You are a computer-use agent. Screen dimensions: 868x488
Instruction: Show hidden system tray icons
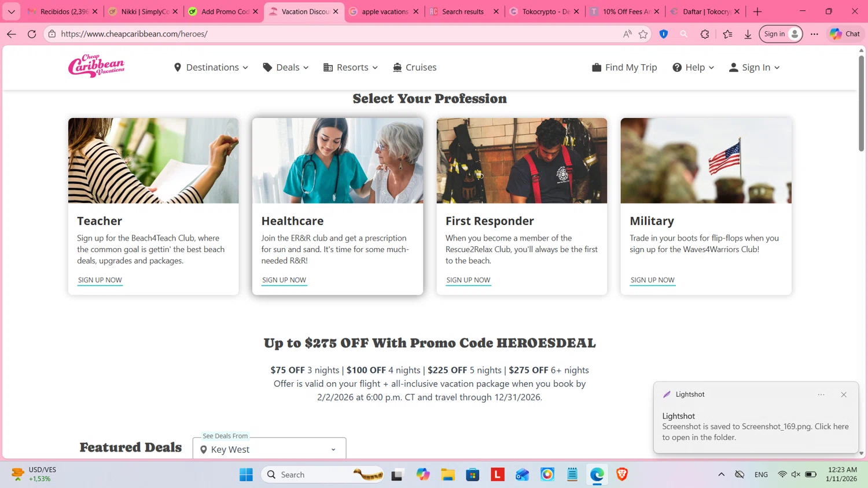721,475
